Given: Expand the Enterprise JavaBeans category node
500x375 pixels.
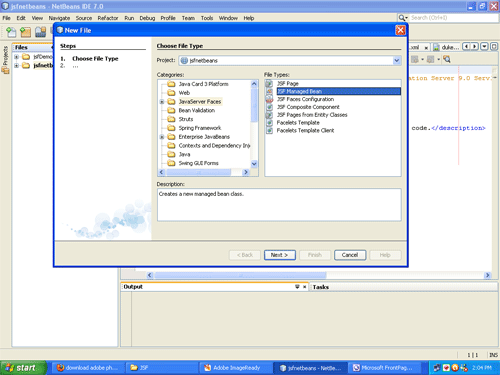Looking at the screenshot, I should click(x=162, y=137).
